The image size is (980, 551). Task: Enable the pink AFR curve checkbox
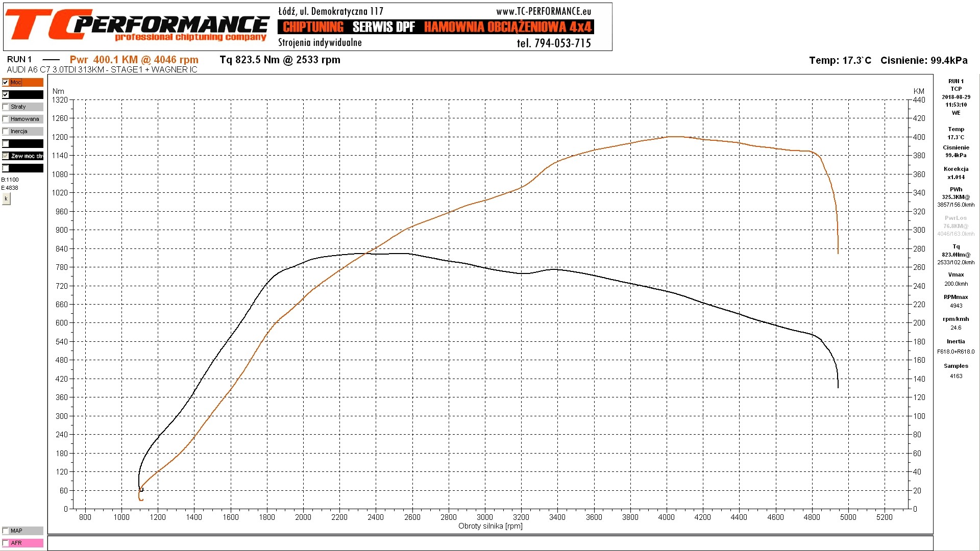[6, 543]
